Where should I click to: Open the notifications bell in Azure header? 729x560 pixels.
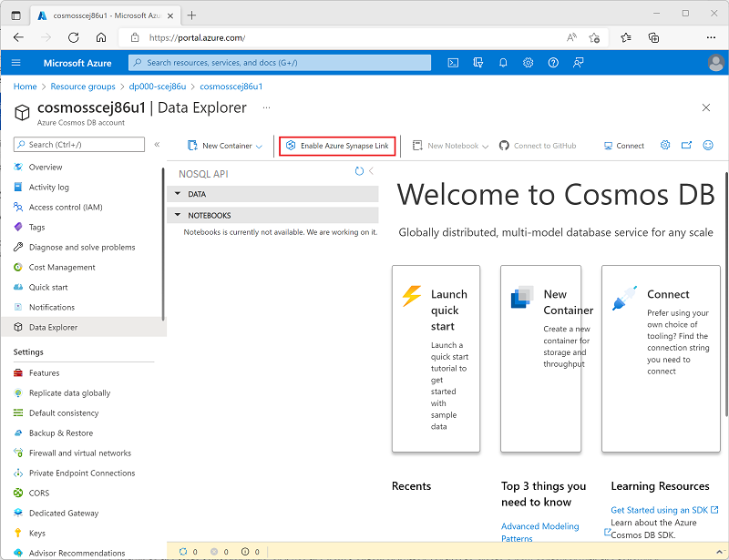coord(503,63)
